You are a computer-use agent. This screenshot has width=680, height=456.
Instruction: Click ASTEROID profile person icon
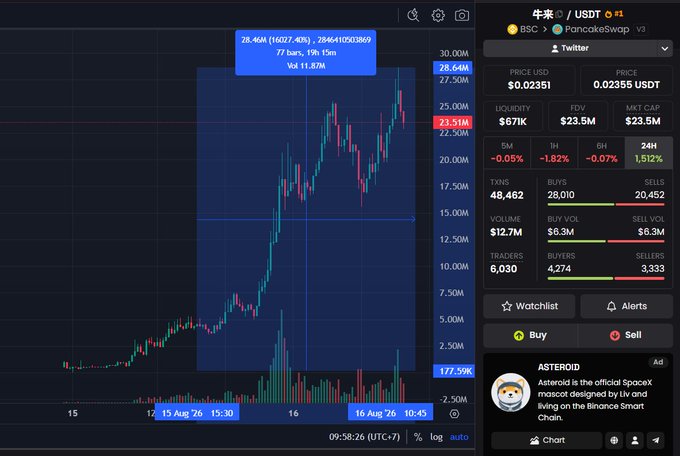point(635,440)
